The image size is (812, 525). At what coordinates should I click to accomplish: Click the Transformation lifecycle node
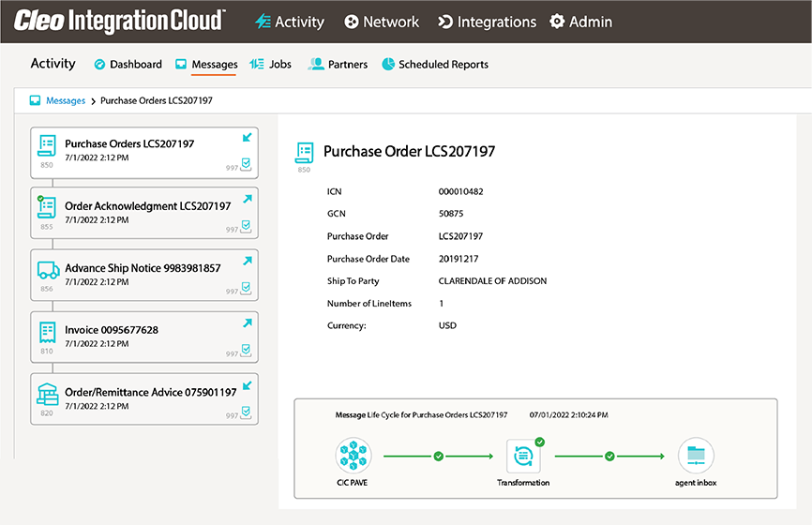(x=523, y=456)
